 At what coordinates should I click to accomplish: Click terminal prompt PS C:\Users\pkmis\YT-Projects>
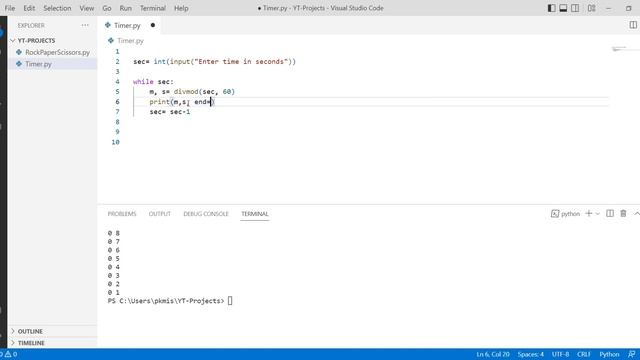(166, 301)
